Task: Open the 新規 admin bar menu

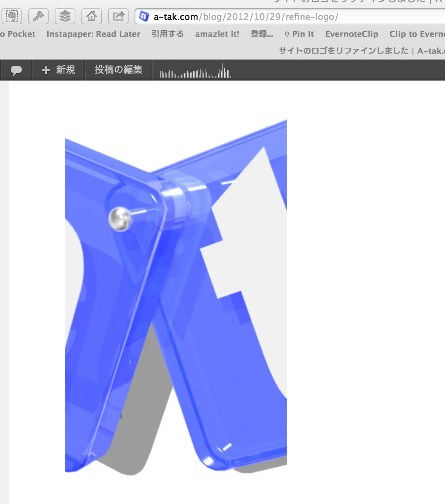Action: [59, 70]
